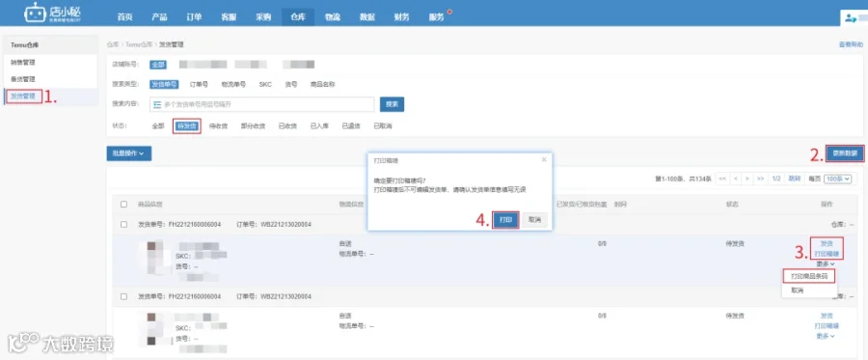This screenshot has height=360, width=868.
Task: Tick the select-all checkbox in the table header
Action: click(124, 205)
